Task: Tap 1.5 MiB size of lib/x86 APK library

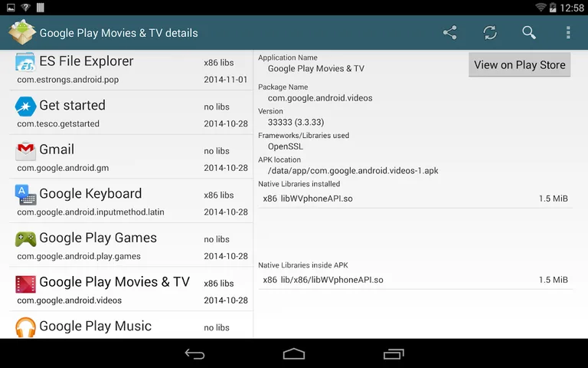Action: tap(553, 280)
